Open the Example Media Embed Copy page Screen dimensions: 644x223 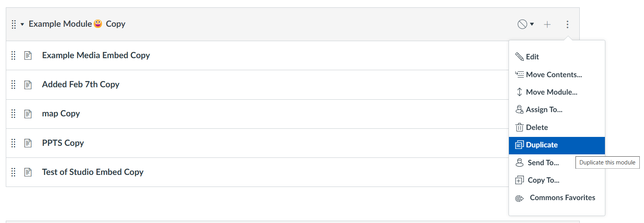pyautogui.click(x=96, y=55)
